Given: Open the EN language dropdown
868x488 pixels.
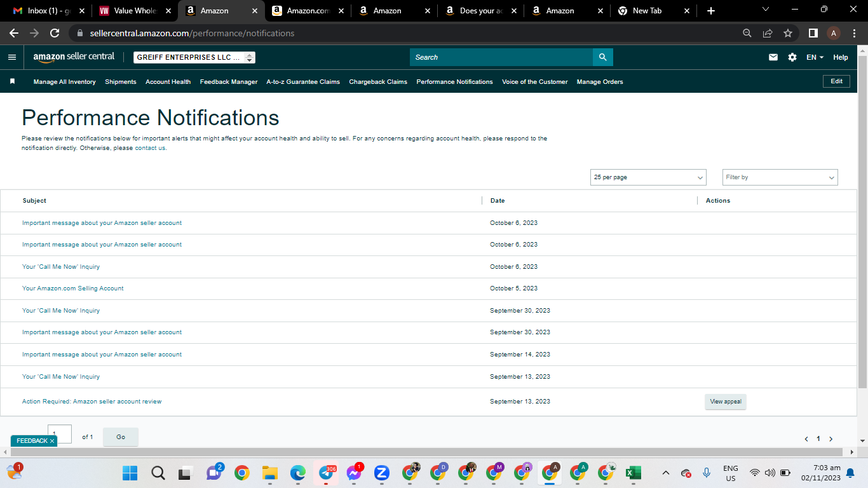Looking at the screenshot, I should (x=815, y=57).
